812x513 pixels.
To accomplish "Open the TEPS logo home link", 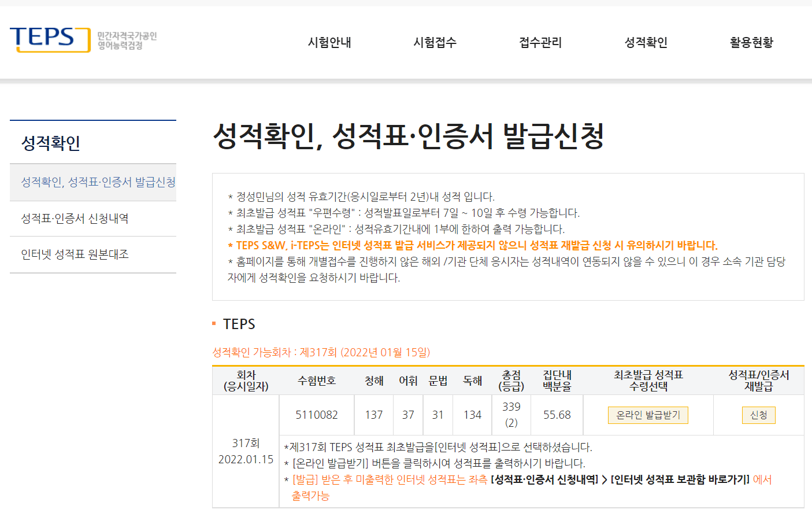I will tap(50, 39).
